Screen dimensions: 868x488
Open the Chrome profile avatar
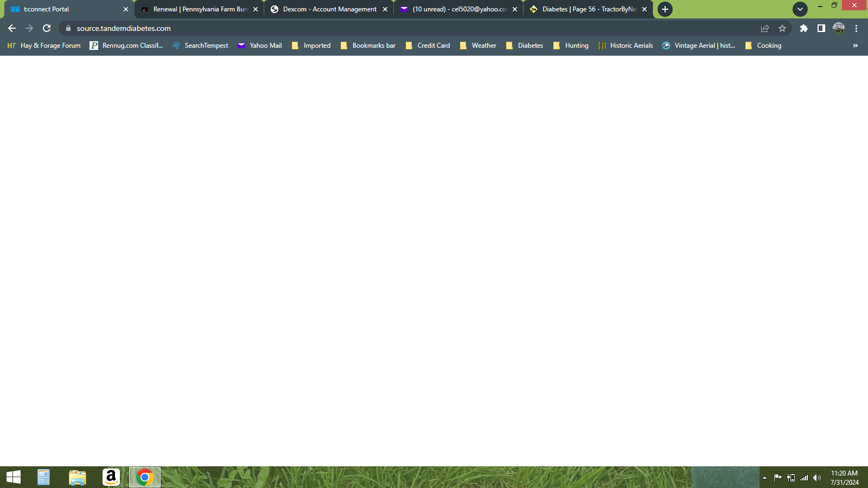point(838,28)
